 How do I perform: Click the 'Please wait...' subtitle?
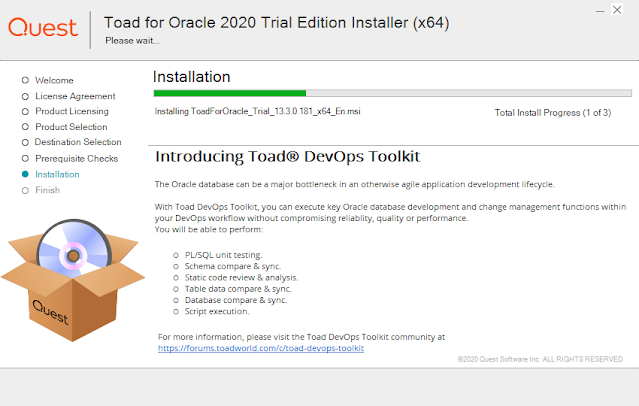point(132,41)
